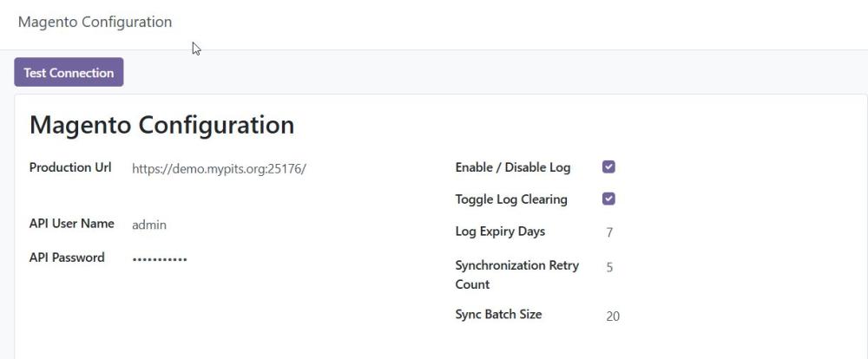The width and height of the screenshot is (868, 359).
Task: Toggle the Toggle Log Clearing checkbox
Action: (608, 199)
